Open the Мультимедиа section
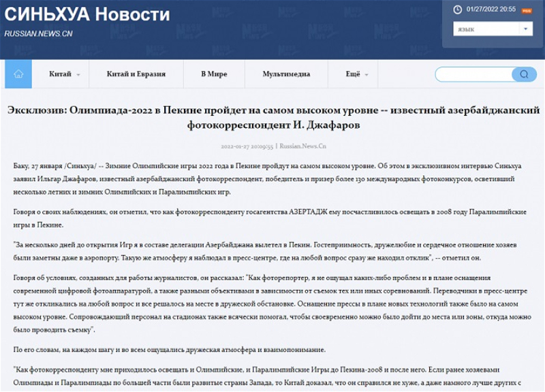 (286, 74)
